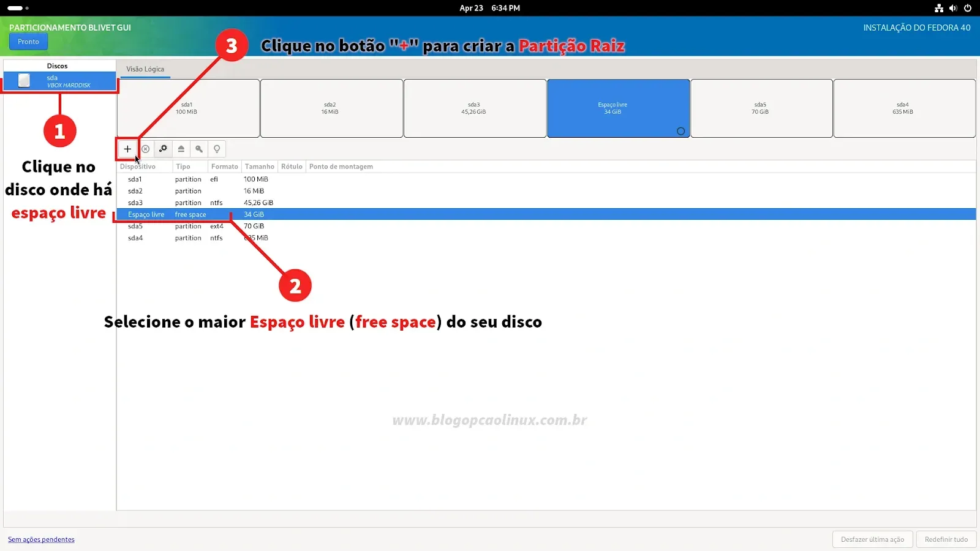This screenshot has width=980, height=551.
Task: Click the Pronto button
Action: click(x=28, y=42)
